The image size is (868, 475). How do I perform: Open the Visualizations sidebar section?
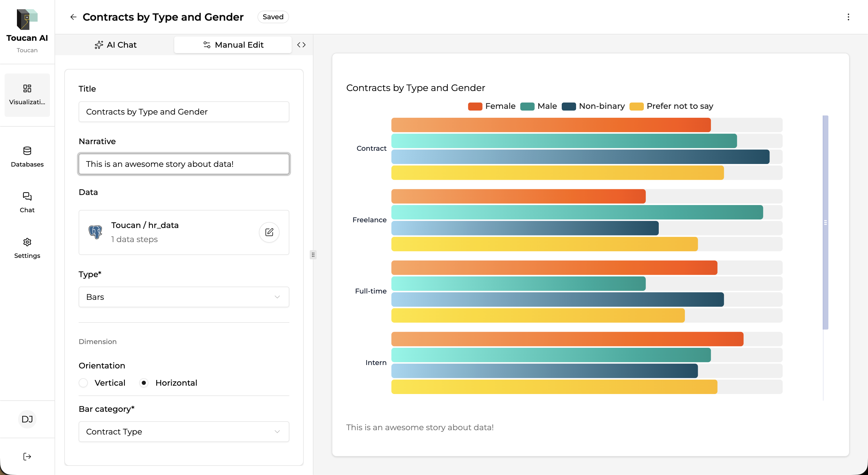click(27, 95)
